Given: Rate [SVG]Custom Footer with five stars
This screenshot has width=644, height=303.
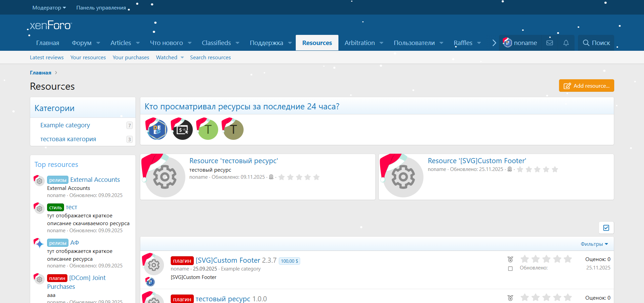Looking at the screenshot, I should pos(568,259).
